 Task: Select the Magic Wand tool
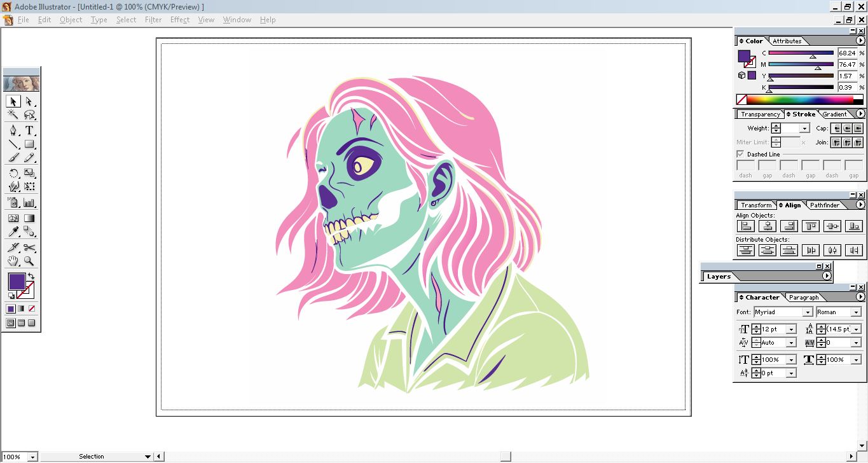point(13,115)
